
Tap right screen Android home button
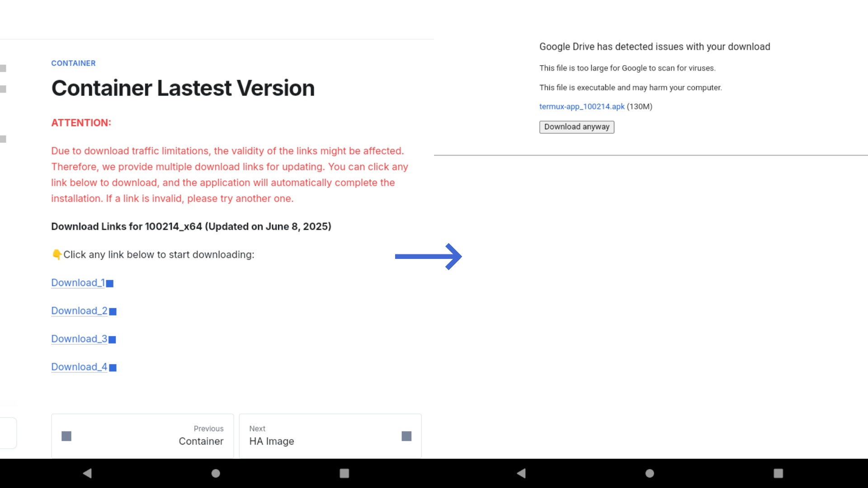650,473
